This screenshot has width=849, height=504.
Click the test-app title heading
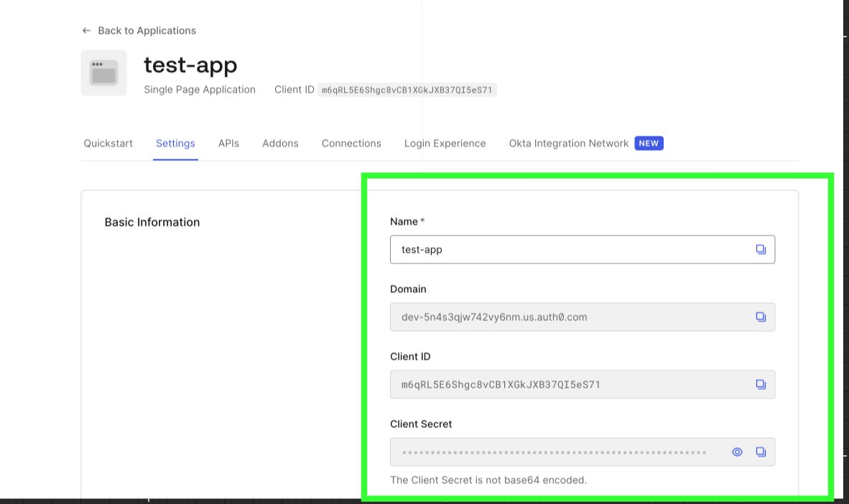(x=190, y=65)
